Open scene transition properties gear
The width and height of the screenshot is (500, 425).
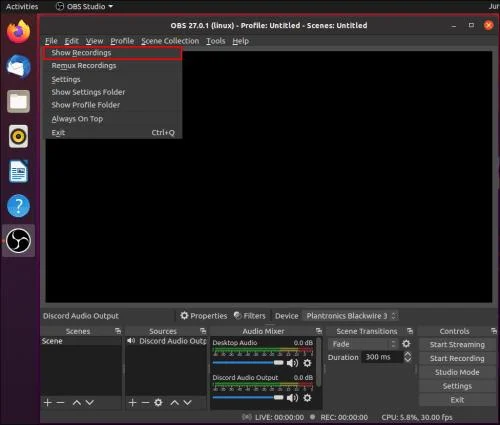[406, 344]
